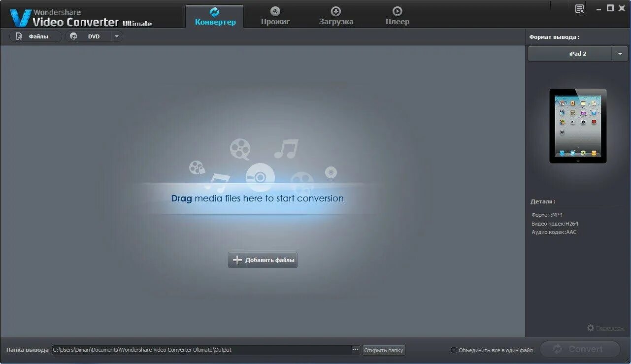Click the gear icon next to Параметры
This screenshot has height=364, width=631.
point(591,328)
